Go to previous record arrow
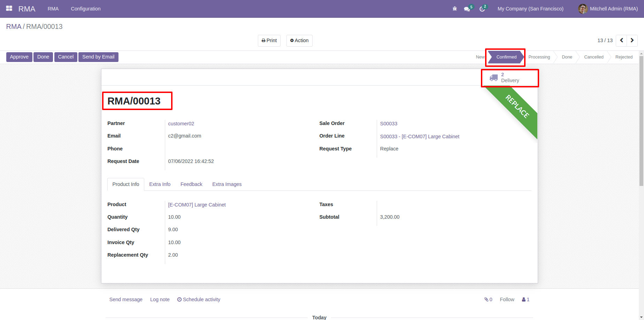Screen dimensions: 644x320 pos(621,40)
